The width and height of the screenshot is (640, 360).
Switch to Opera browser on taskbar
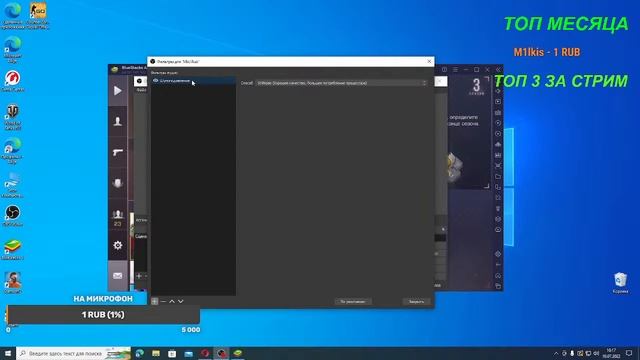click(205, 353)
